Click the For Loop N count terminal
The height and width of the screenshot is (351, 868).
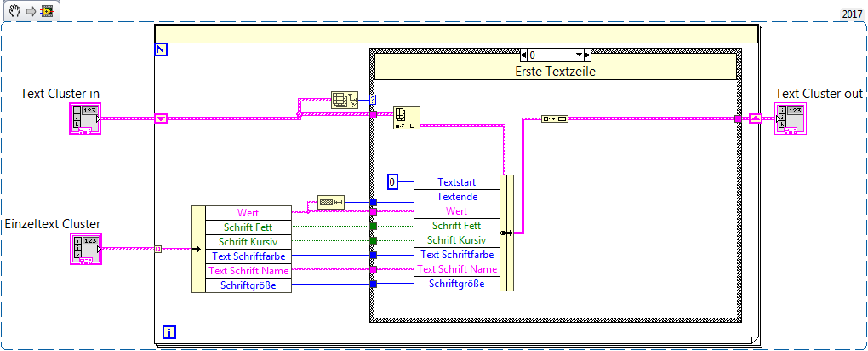tap(161, 49)
